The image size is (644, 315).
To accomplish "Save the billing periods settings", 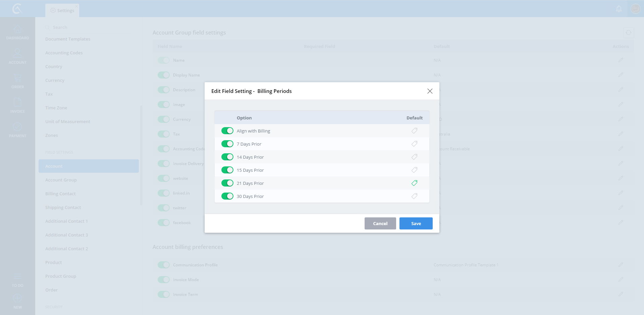I will coord(416,223).
